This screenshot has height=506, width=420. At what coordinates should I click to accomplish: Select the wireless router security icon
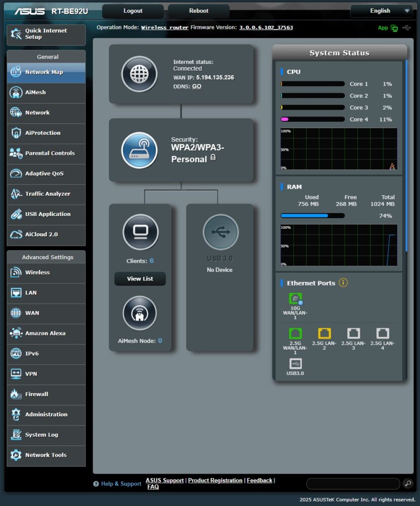(139, 150)
